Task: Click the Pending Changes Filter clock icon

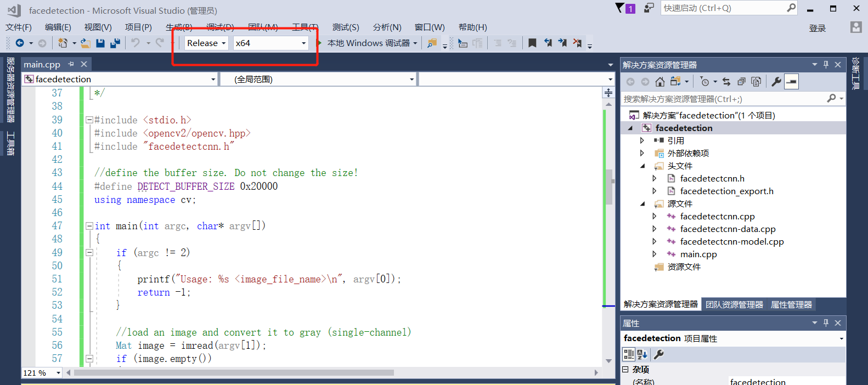Action: (x=705, y=82)
